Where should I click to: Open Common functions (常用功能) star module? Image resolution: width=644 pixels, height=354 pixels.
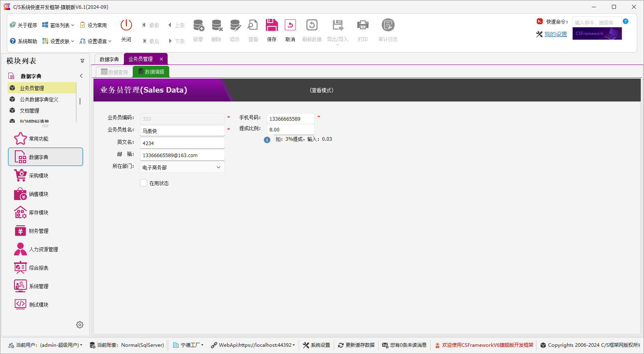tap(45, 139)
